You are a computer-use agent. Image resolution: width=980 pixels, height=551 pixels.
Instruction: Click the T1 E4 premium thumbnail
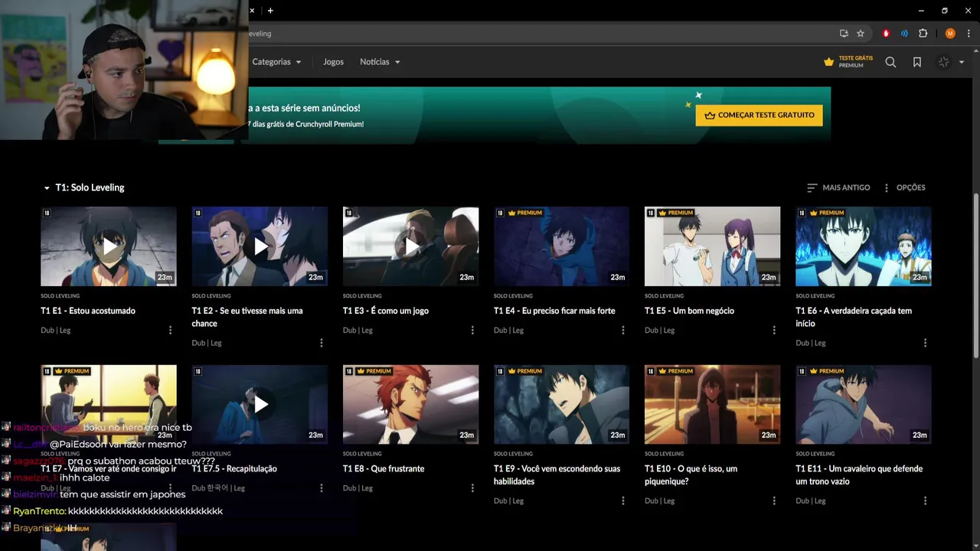click(x=561, y=246)
